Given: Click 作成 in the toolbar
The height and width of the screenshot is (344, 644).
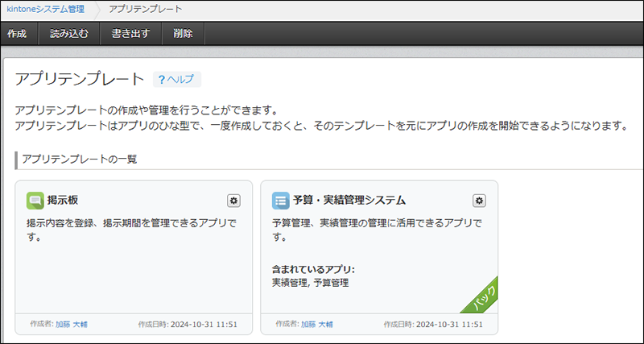Looking at the screenshot, I should point(17,34).
